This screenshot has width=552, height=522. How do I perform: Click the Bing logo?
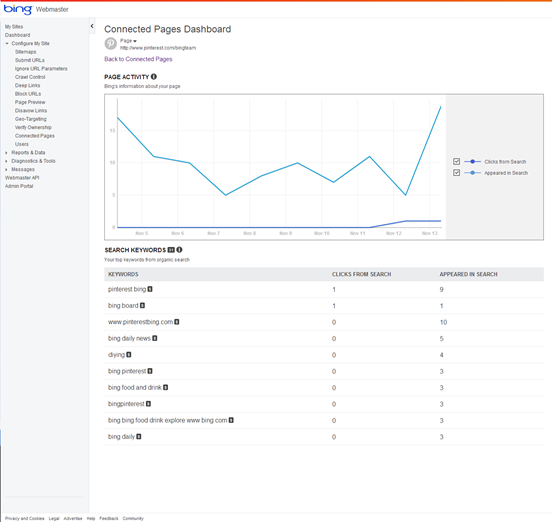[18, 9]
